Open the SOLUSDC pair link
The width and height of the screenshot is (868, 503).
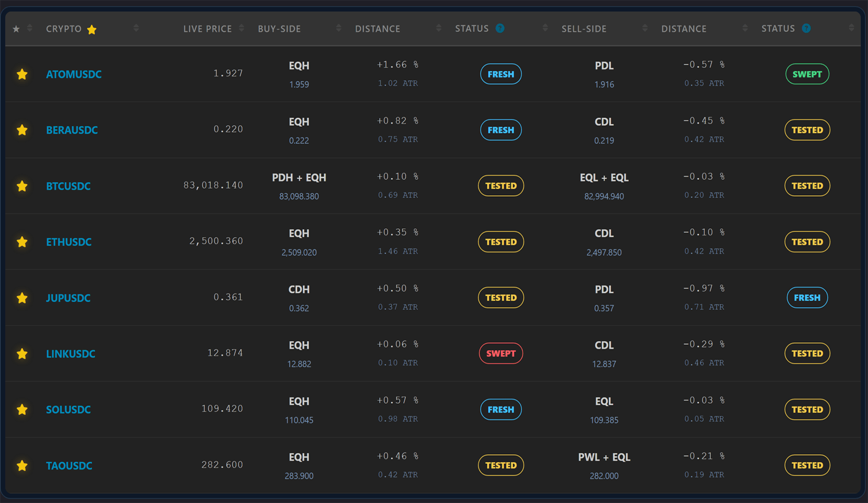pyautogui.click(x=68, y=409)
